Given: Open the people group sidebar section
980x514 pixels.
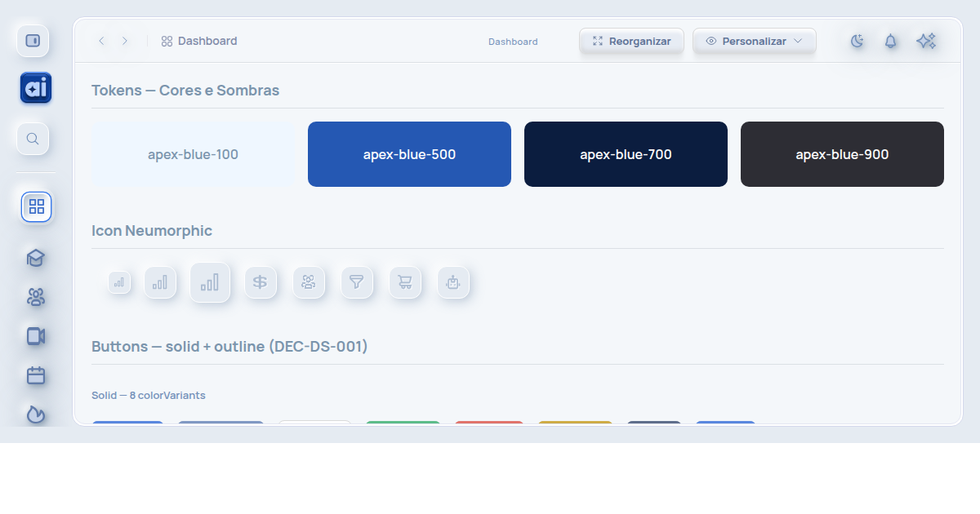Looking at the screenshot, I should coord(36,297).
